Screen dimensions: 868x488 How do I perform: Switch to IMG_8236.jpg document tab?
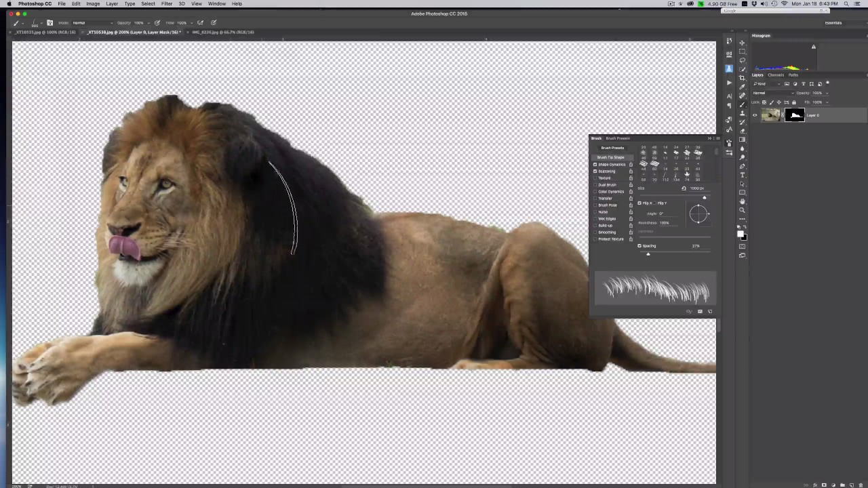222,32
